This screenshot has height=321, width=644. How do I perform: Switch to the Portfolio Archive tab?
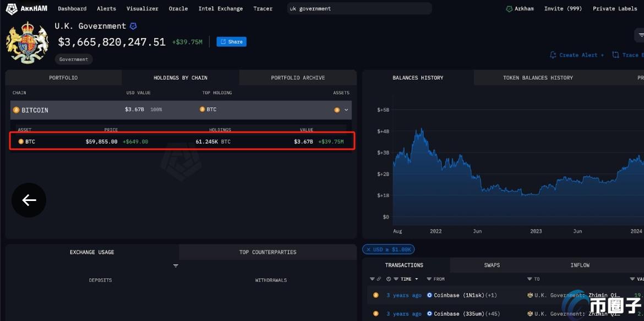(x=298, y=78)
